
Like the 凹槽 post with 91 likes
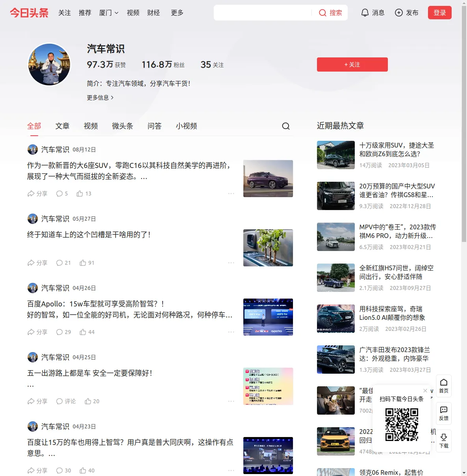87,263
